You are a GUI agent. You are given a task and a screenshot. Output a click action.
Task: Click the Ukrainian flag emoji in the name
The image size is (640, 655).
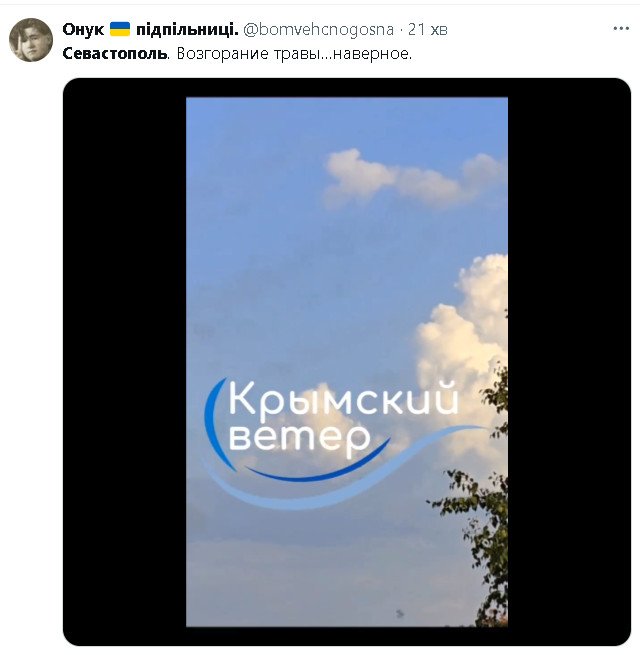pyautogui.click(x=120, y=29)
